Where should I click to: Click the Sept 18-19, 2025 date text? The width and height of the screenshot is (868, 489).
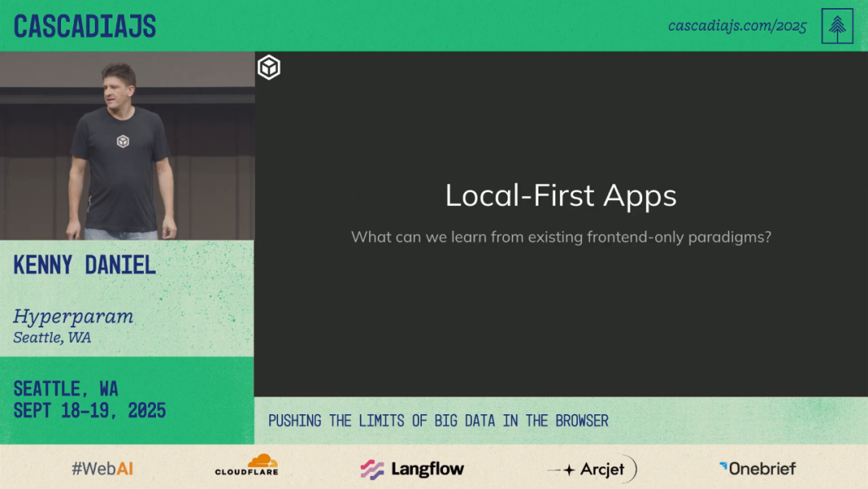pyautogui.click(x=89, y=410)
